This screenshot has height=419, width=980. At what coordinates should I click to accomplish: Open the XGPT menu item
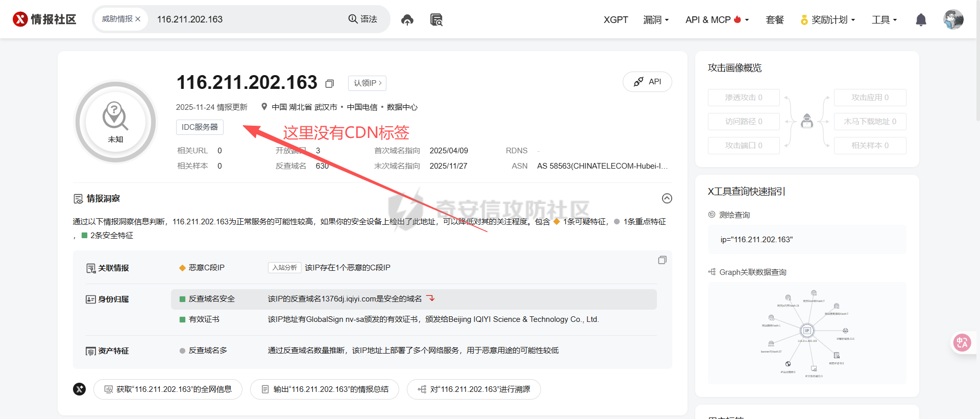[x=616, y=20]
